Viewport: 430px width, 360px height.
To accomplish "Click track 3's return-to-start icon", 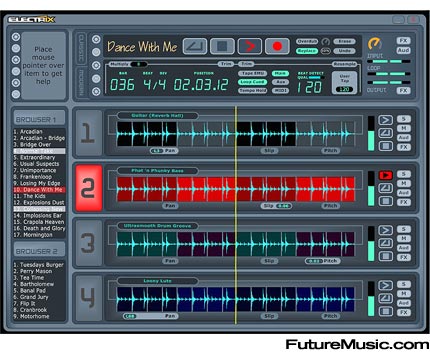I will click(385, 243).
